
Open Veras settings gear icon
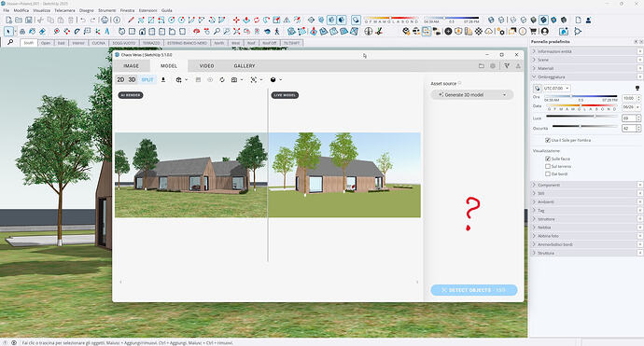click(x=493, y=65)
